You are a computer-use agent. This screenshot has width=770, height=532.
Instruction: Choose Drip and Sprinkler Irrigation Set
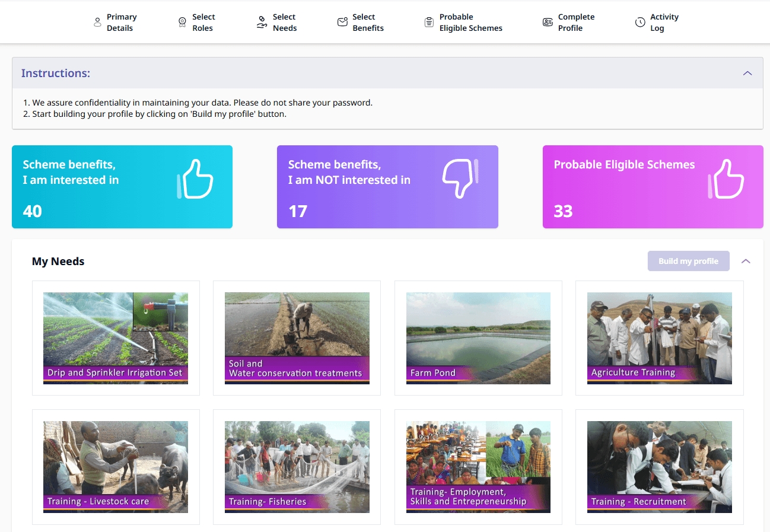pyautogui.click(x=116, y=338)
